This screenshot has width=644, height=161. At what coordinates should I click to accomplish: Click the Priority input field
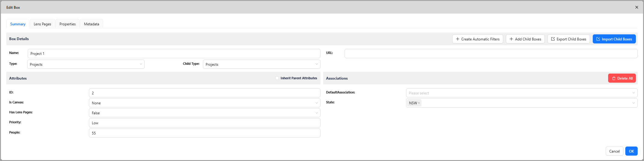tap(204, 123)
